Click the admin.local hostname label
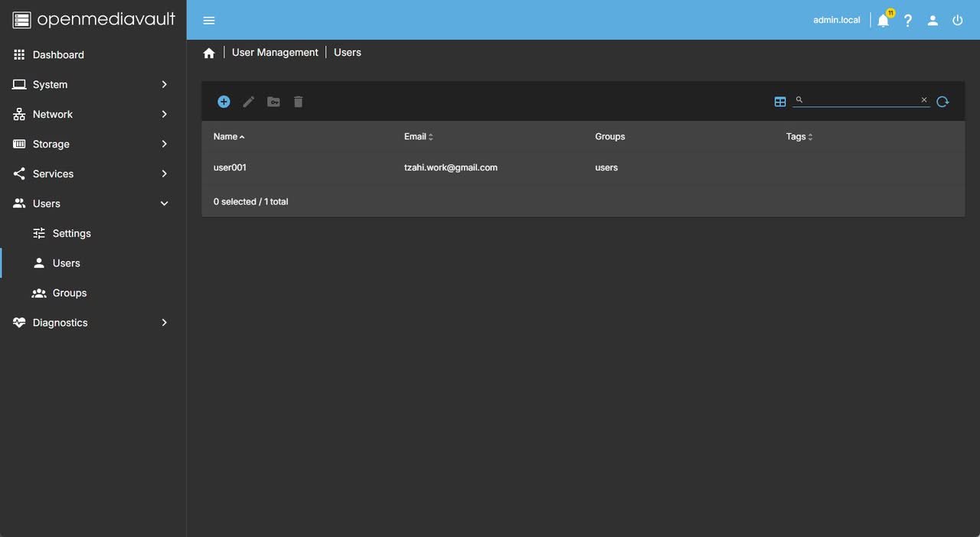Viewport: 980px width, 537px height. coord(837,21)
